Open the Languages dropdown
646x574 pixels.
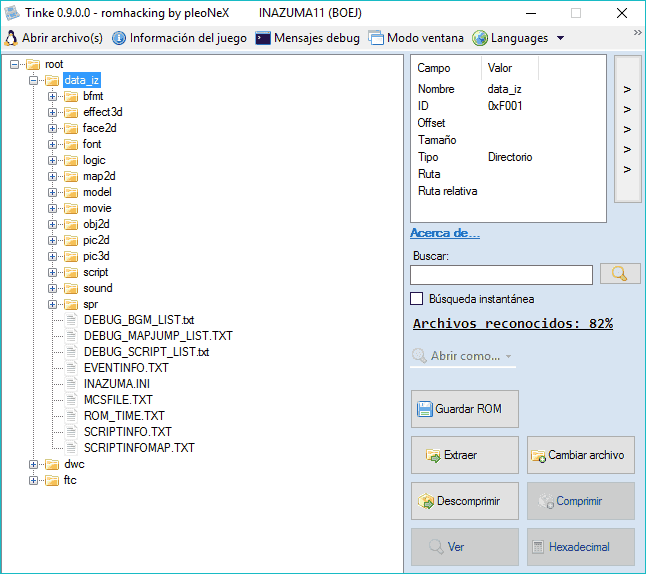click(518, 38)
